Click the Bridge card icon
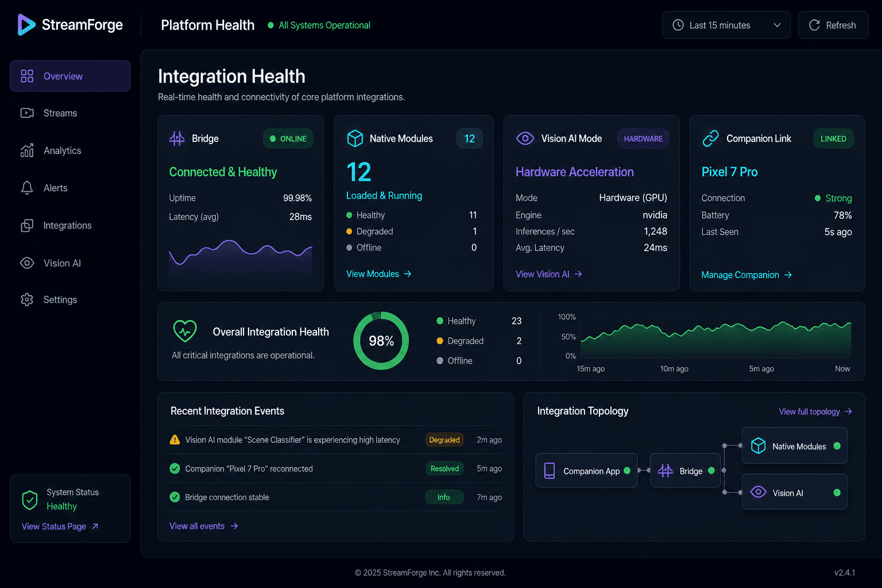Screen dimensions: 882x588 click(177, 138)
